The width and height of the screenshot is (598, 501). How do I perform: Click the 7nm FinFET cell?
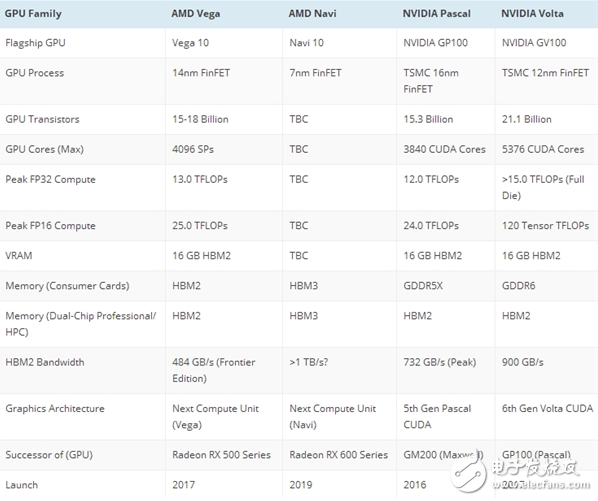coord(315,73)
